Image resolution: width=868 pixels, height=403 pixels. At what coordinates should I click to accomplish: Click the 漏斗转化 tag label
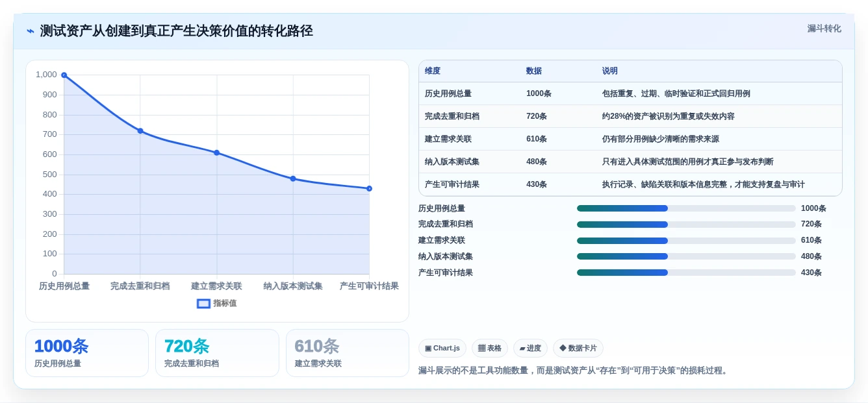pos(824,29)
